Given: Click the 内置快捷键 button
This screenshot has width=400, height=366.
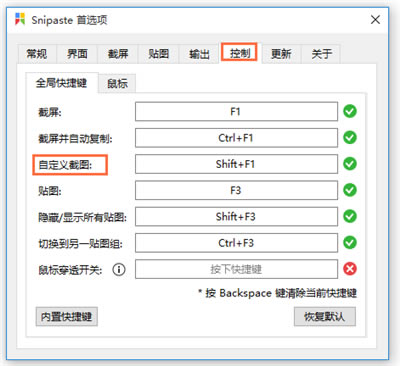Looking at the screenshot, I should pos(67,316).
